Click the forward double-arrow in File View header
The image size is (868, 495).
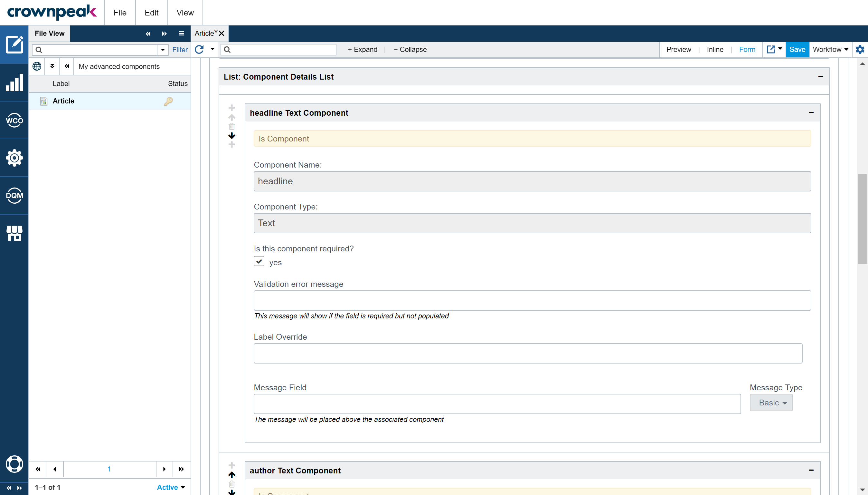pos(165,33)
